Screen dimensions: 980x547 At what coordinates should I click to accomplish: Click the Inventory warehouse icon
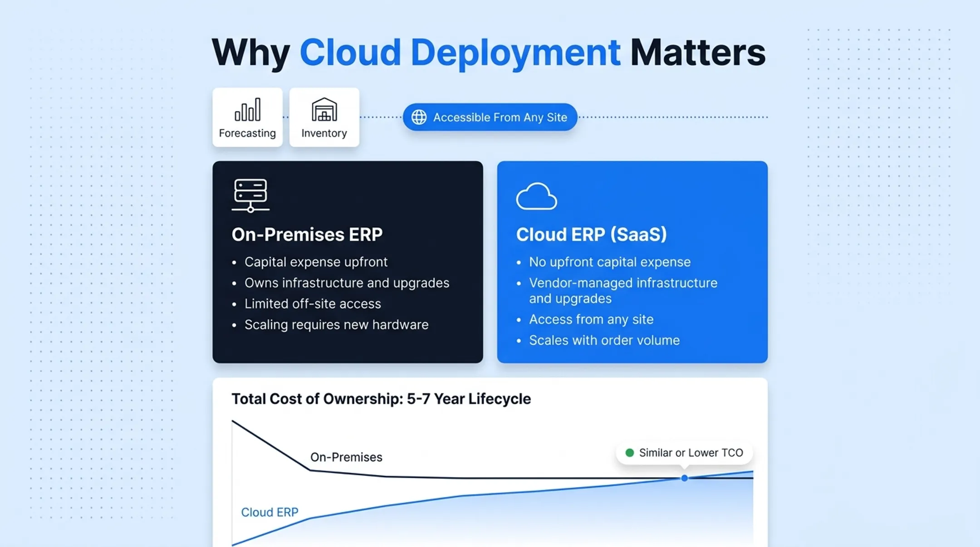coord(324,109)
